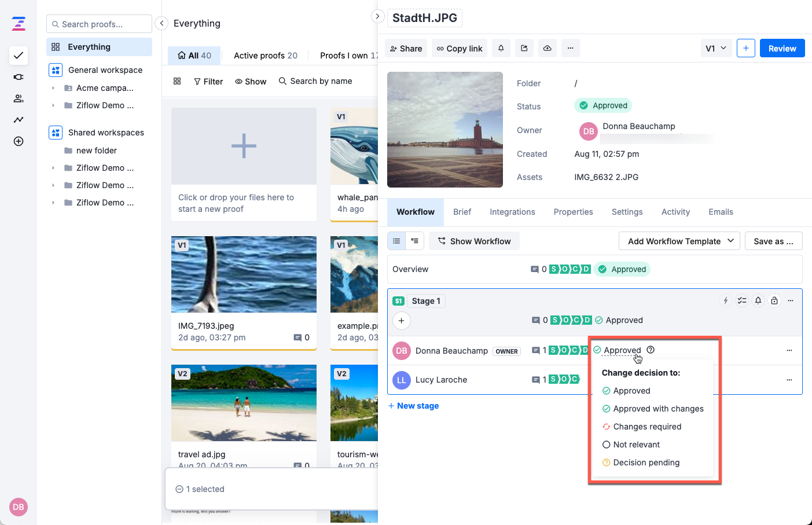
Task: Open the Brief tab
Action: [x=462, y=212]
